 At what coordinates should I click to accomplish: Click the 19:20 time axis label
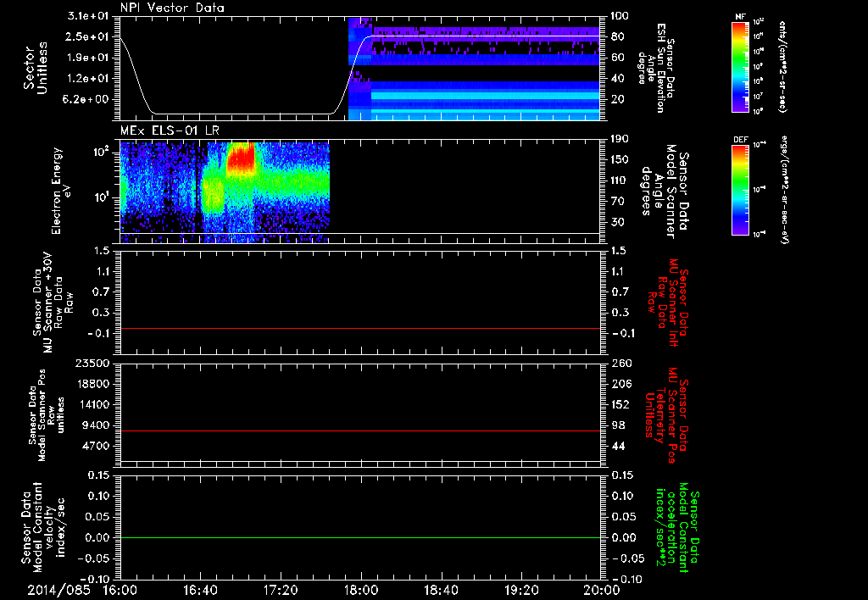coord(521,590)
